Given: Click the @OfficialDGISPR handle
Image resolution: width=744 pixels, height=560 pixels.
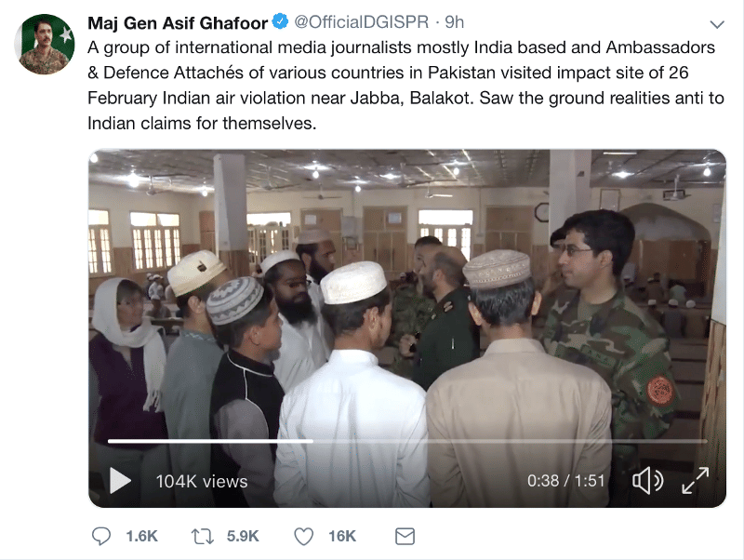Looking at the screenshot, I should tap(362, 22).
